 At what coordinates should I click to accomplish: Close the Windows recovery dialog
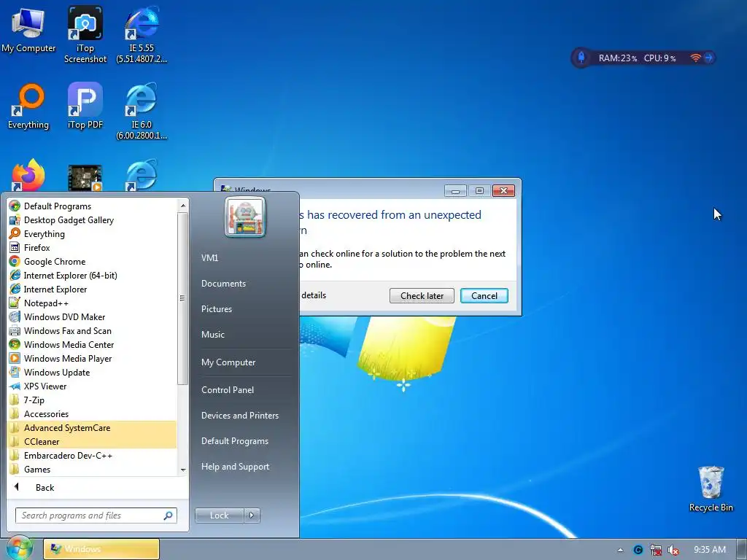tap(503, 190)
